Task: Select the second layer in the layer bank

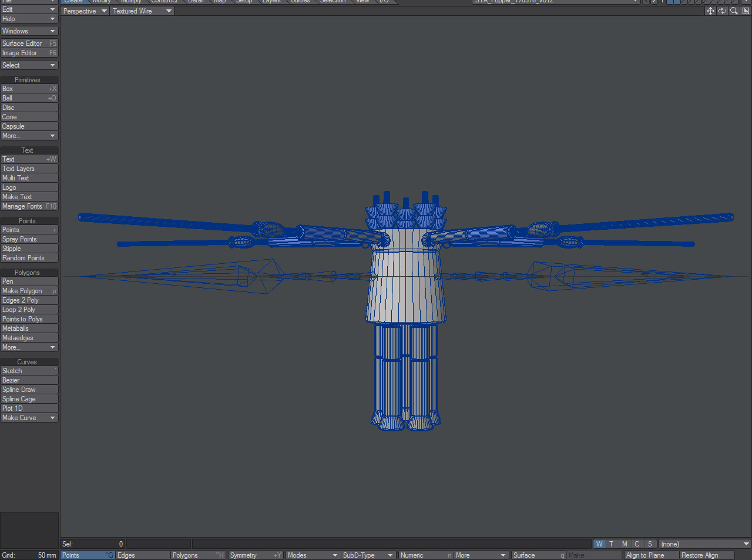Action: click(x=676, y=2)
